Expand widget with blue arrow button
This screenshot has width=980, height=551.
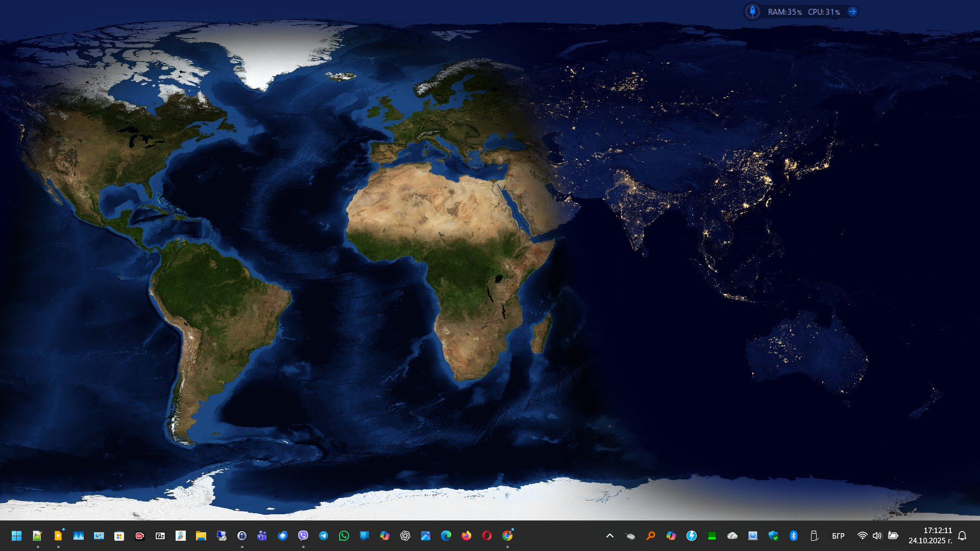(x=852, y=12)
